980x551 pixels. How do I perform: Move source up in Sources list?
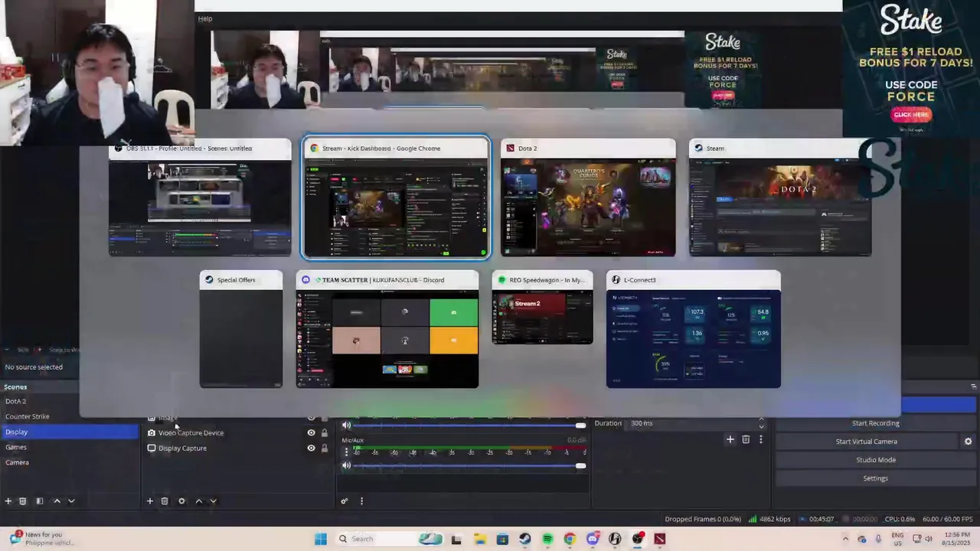tap(199, 501)
